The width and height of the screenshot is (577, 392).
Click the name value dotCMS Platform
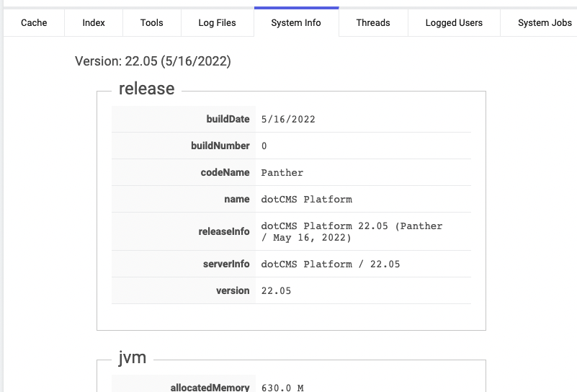tap(306, 200)
